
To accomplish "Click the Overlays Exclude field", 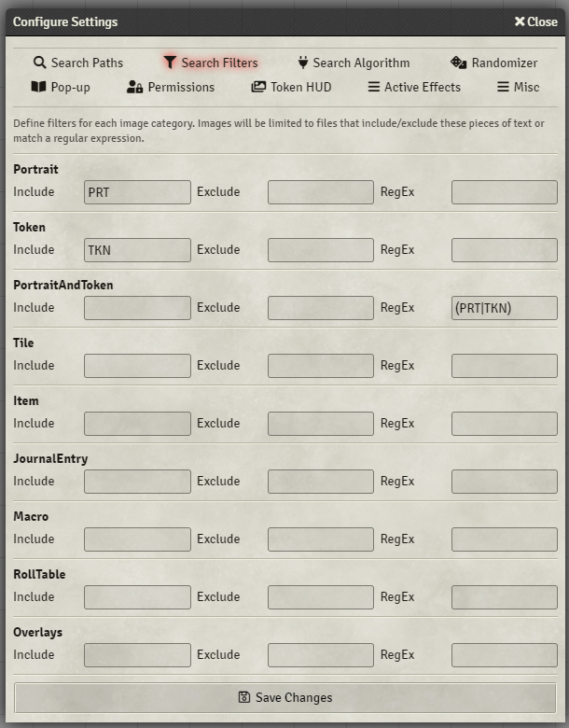I will (321, 655).
